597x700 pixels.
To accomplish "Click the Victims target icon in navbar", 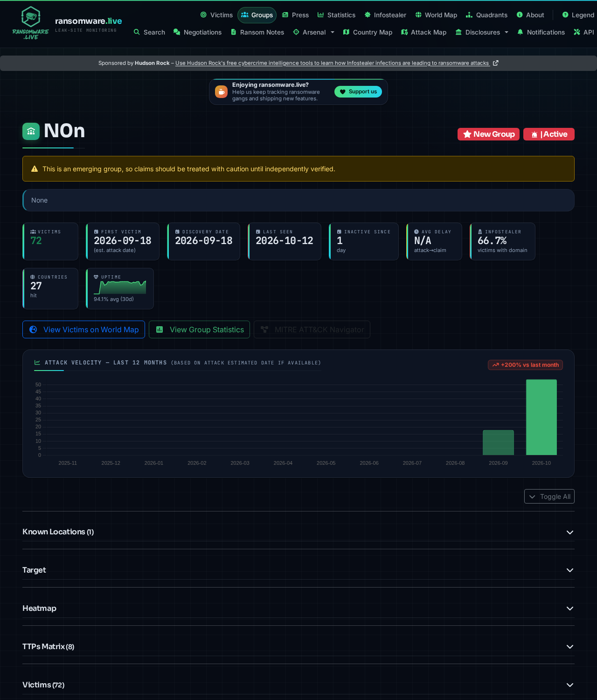I will pos(203,15).
